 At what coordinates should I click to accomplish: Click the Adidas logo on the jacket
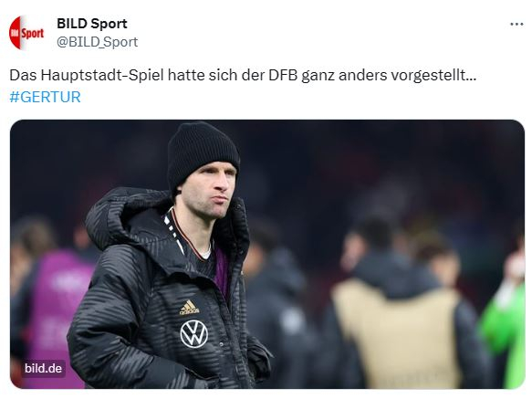point(189,308)
